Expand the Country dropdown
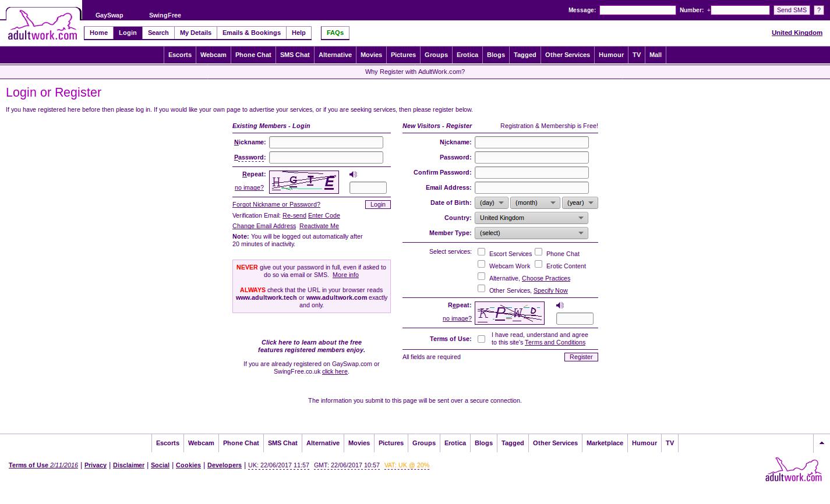Screen dimensions: 830x504 (531, 218)
